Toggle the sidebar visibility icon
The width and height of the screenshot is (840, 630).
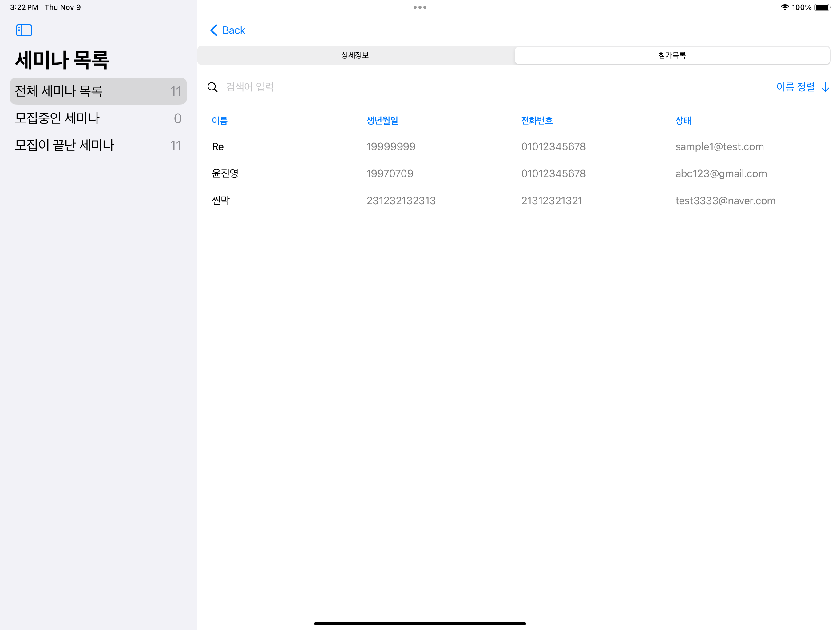click(x=24, y=30)
